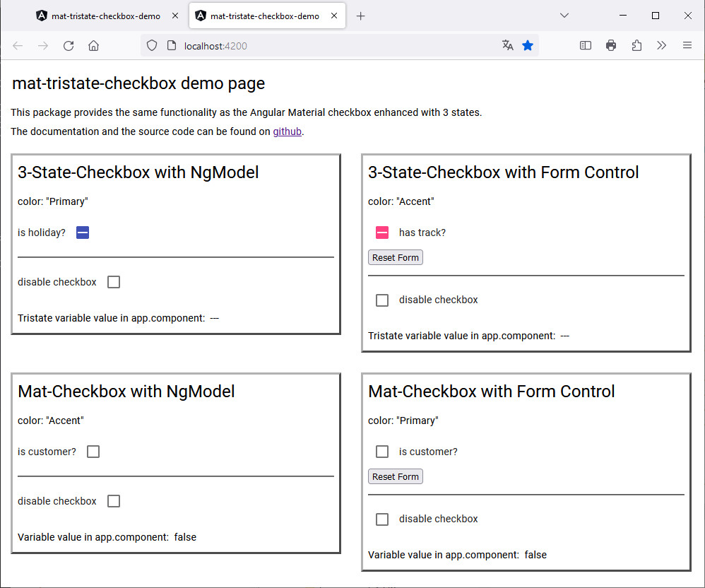Screen dimensions: 705x588
Task: Click Reset Form under 'has track?'
Action: coord(395,258)
